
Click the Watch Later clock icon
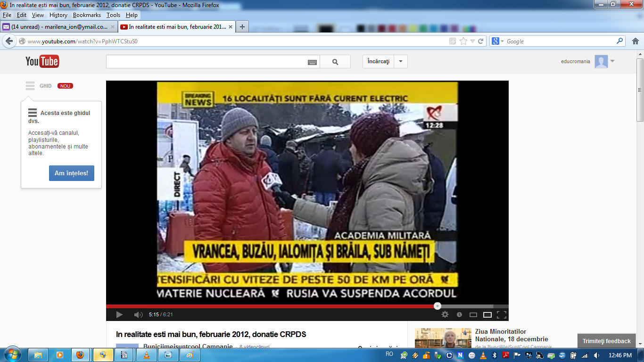[459, 314]
